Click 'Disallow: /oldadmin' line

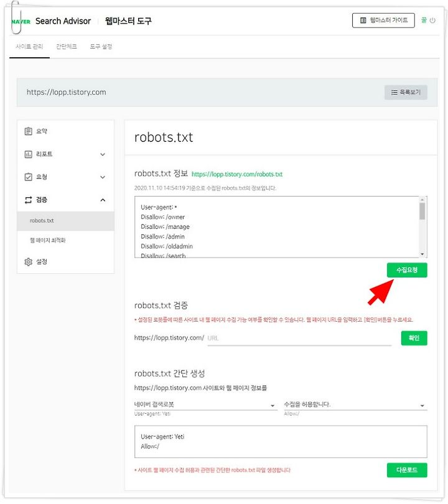pyautogui.click(x=167, y=246)
